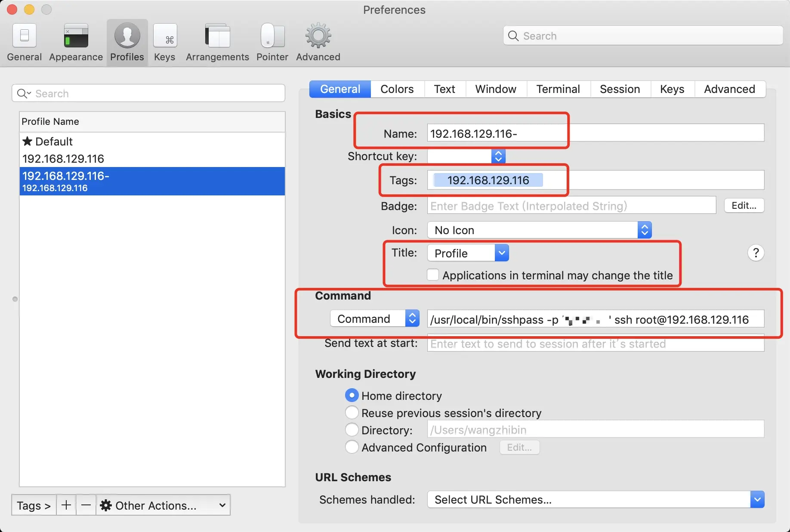Screen dimensions: 790x532
Task: Click the Badge text field
Action: (x=571, y=205)
